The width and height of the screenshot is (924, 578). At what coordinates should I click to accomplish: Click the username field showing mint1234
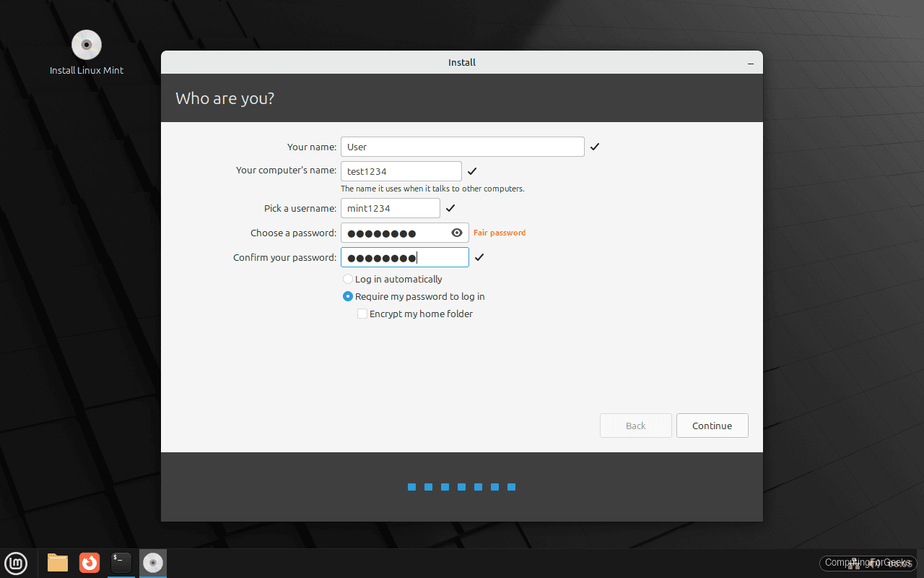coord(390,208)
